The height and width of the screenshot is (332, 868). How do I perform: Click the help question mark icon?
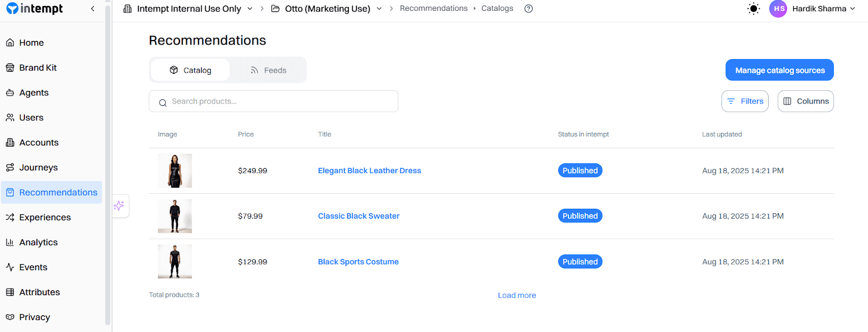click(x=528, y=9)
